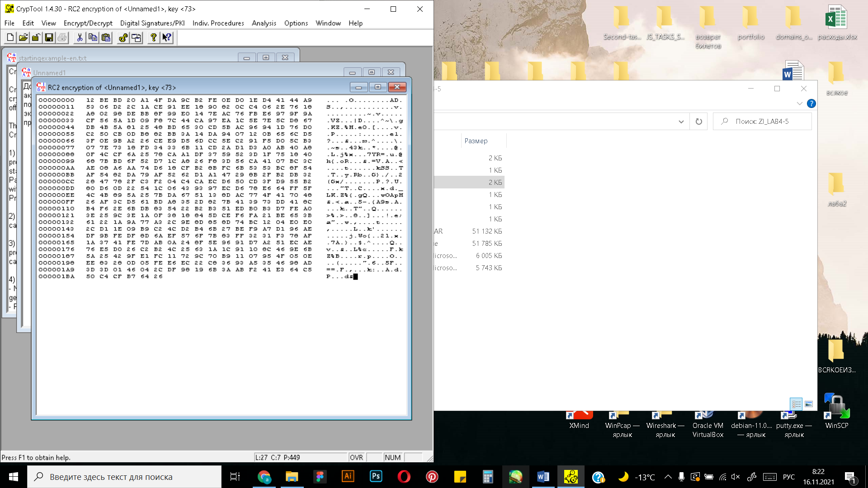The image size is (868, 488).
Task: Click the show-windows toolbar icon
Action: [136, 38]
